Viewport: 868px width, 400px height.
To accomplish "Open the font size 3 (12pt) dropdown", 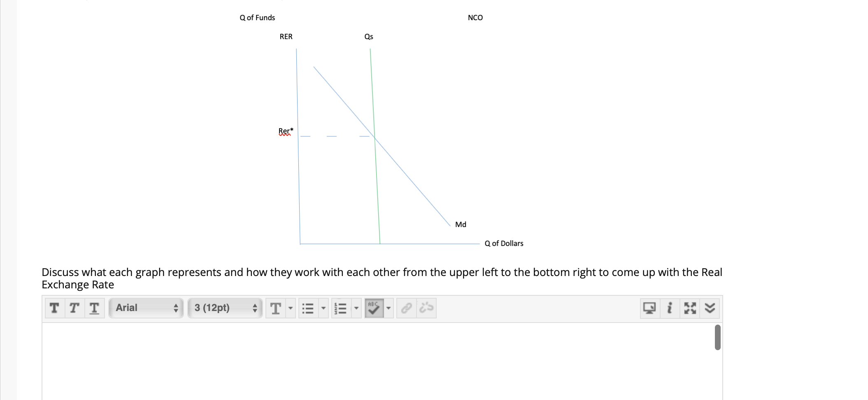I will pos(225,308).
